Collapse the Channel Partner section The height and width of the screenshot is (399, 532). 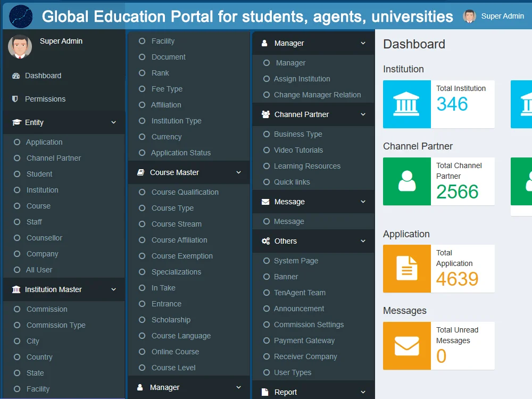click(363, 114)
